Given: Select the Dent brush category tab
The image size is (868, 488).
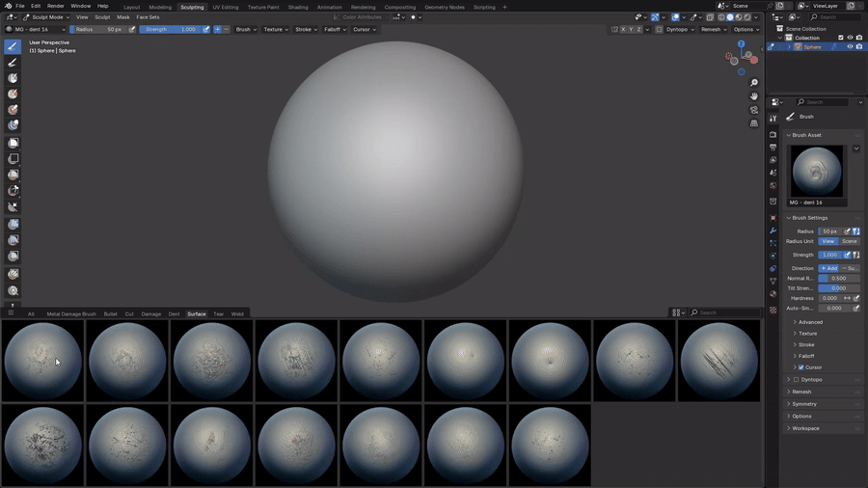Looking at the screenshot, I should (174, 313).
